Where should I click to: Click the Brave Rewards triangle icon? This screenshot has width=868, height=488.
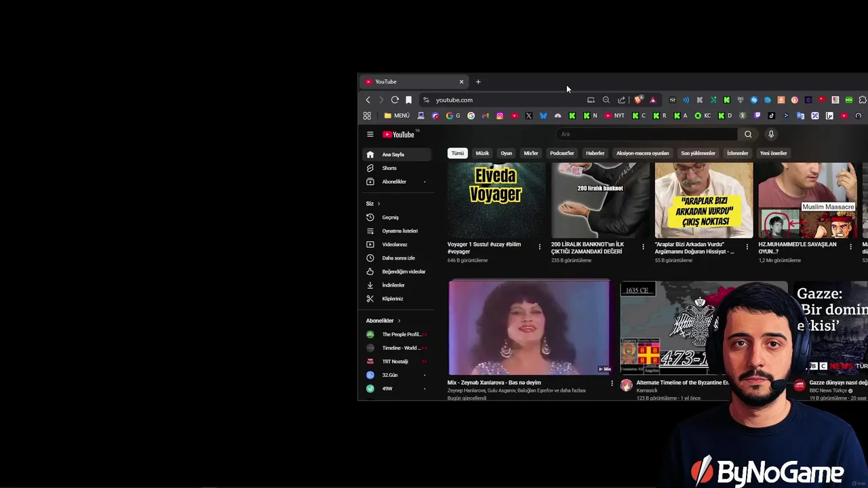point(653,100)
